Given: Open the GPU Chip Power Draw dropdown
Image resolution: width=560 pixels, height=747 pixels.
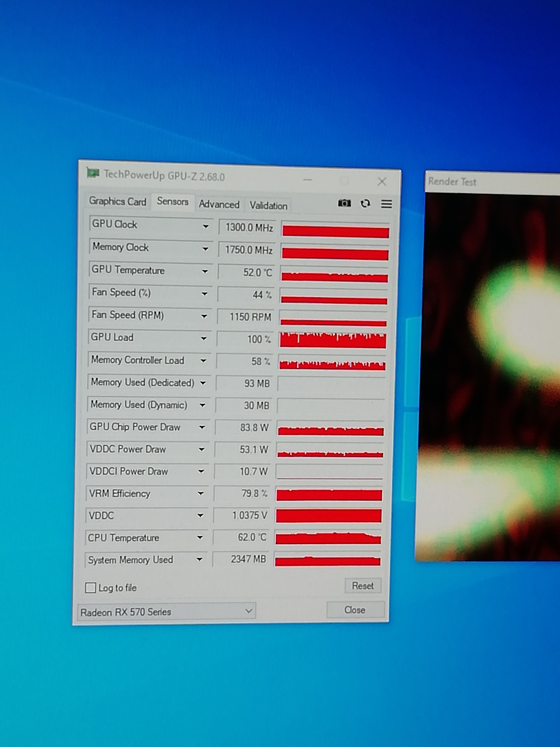Looking at the screenshot, I should click(201, 427).
